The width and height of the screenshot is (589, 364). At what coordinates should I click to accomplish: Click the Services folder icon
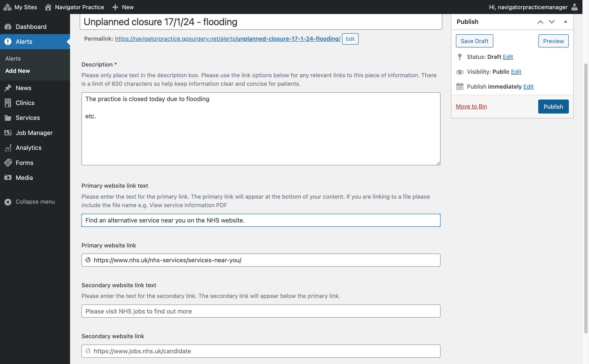coord(8,118)
